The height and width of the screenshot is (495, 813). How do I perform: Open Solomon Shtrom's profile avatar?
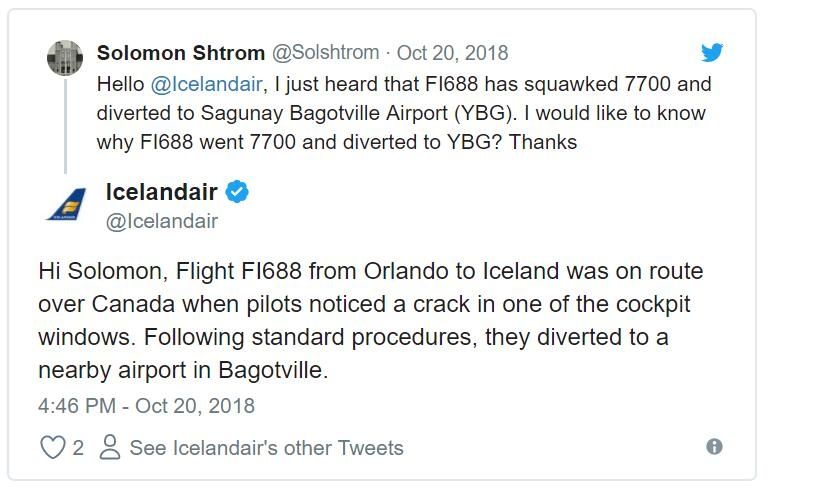tap(65, 58)
